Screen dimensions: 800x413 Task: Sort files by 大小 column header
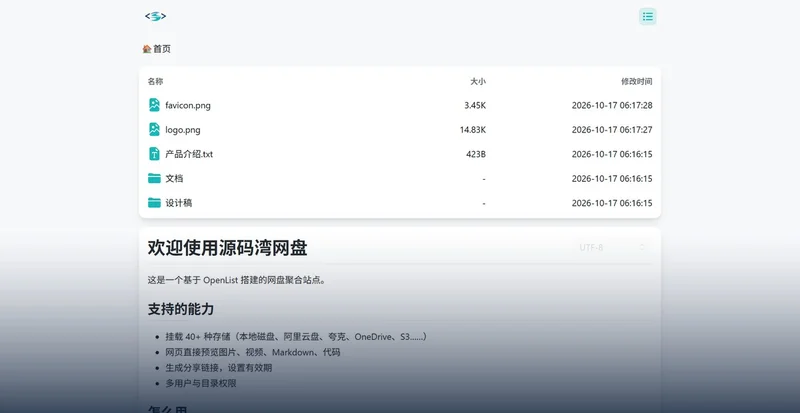(478, 81)
